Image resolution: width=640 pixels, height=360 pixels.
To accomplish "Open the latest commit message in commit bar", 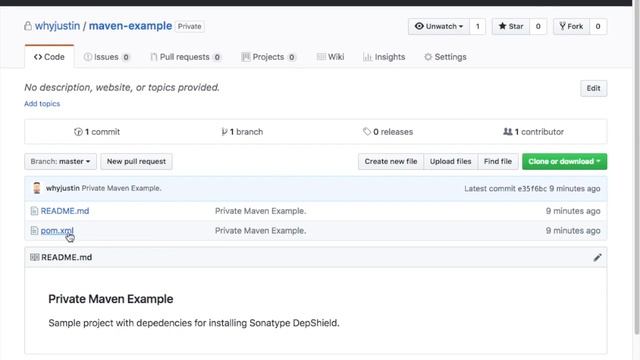I will 121,188.
